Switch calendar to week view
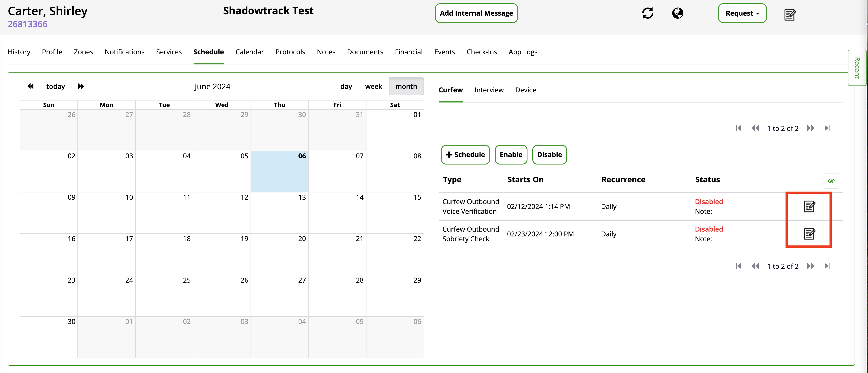This screenshot has height=373, width=868. (x=373, y=87)
